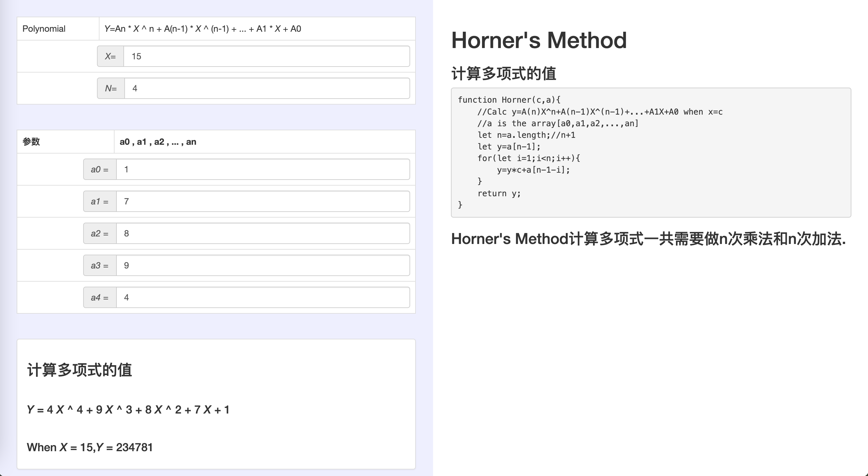Select the a3 input field with value 9
The height and width of the screenshot is (476, 868).
tap(263, 265)
